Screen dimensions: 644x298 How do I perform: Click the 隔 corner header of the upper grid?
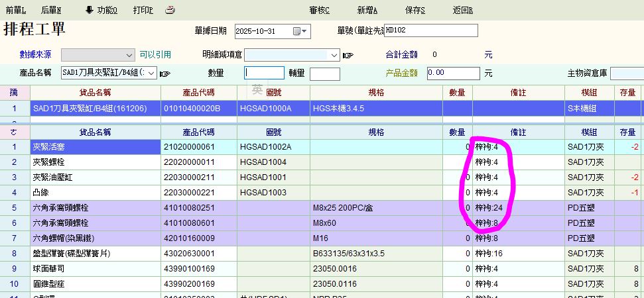tap(14, 93)
